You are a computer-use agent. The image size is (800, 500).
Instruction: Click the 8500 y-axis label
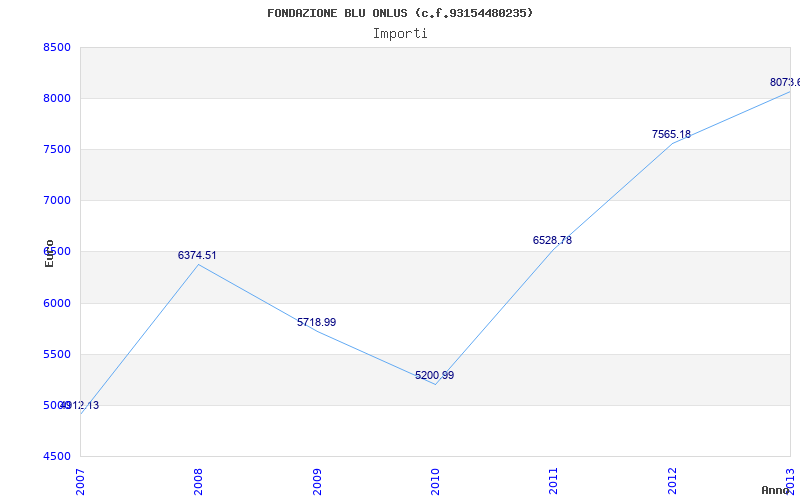point(57,47)
